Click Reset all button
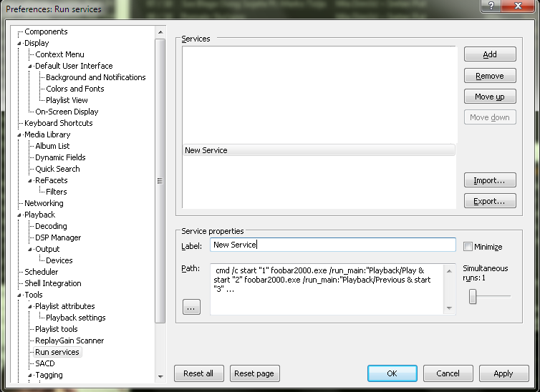 [x=198, y=373]
